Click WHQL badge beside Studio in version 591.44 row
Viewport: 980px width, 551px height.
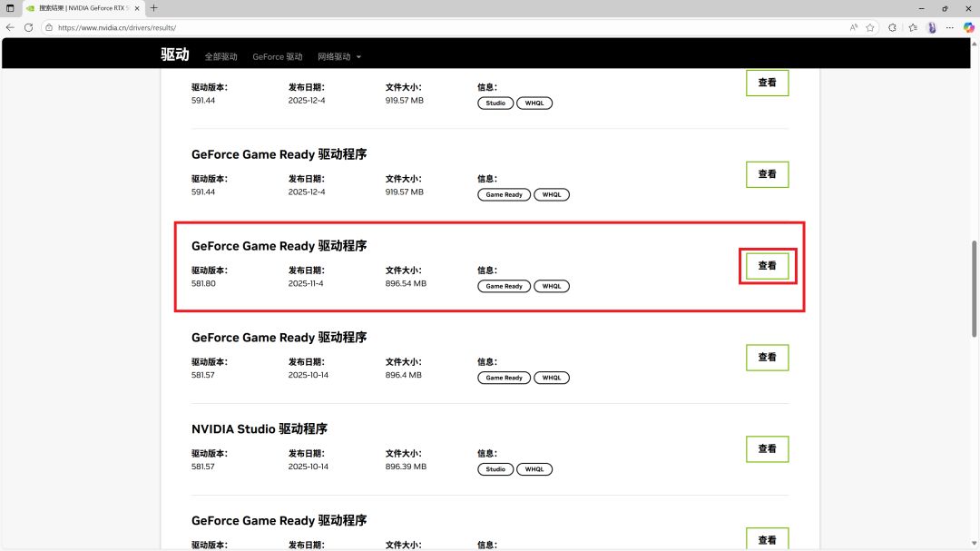pos(534,103)
